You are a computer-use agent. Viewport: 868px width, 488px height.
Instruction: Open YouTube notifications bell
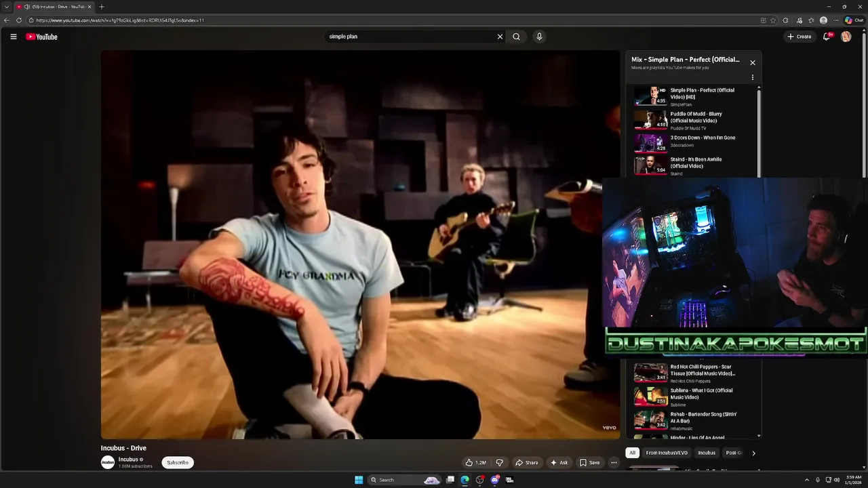pyautogui.click(x=826, y=37)
